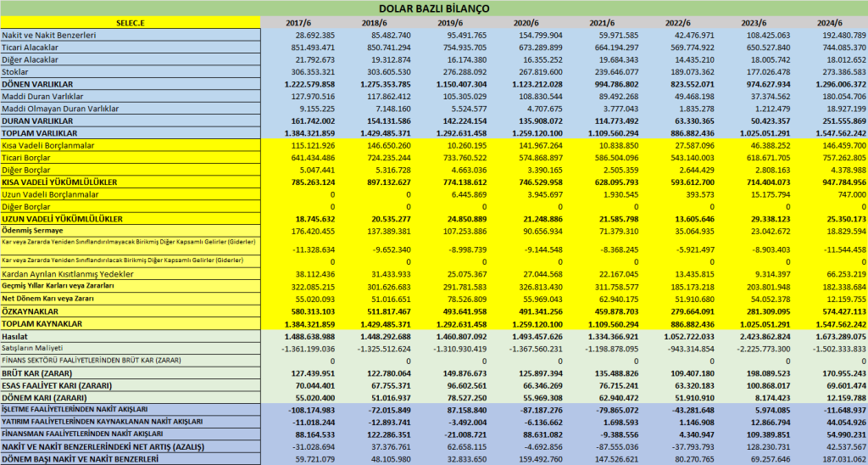Click the UZUN VADELİ YÜKÜMLÜLÜKLER row label
The height and width of the screenshot is (465, 868).
[62, 218]
